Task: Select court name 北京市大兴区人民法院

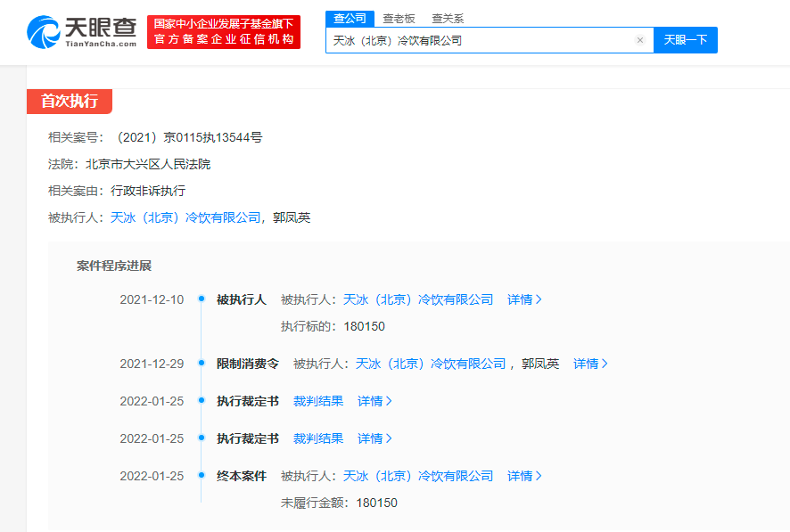Action: pos(148,164)
